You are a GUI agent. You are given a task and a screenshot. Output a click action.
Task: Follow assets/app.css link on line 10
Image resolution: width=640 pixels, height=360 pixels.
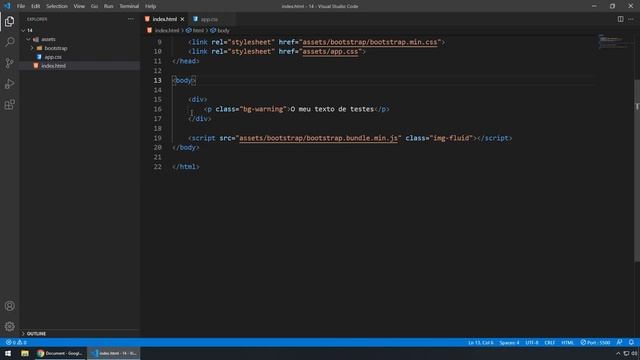[x=330, y=52]
